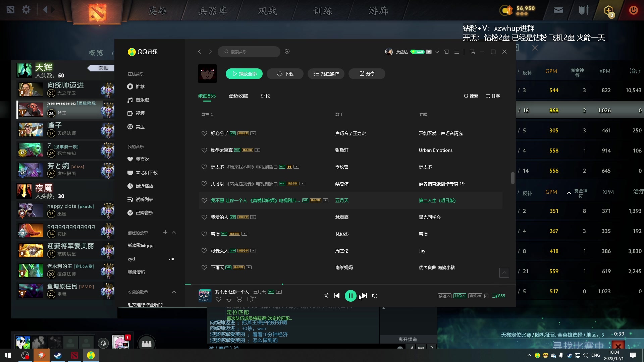
Task: Open 最近播放 in the sidebar
Action: [141, 186]
